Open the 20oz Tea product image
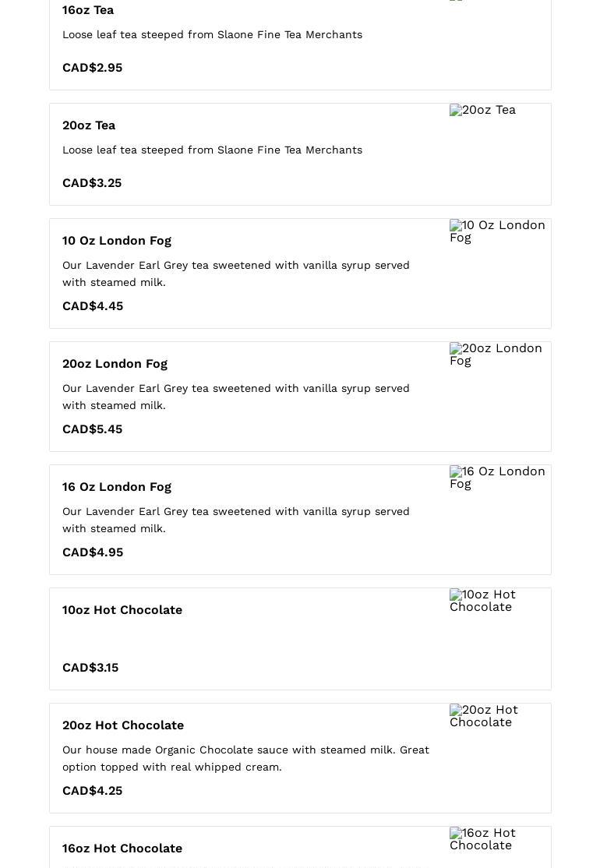The width and height of the screenshot is (600, 868). (483, 111)
